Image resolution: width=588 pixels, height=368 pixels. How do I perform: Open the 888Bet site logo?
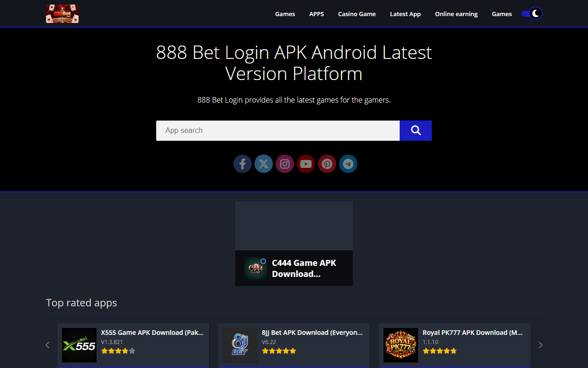point(62,14)
